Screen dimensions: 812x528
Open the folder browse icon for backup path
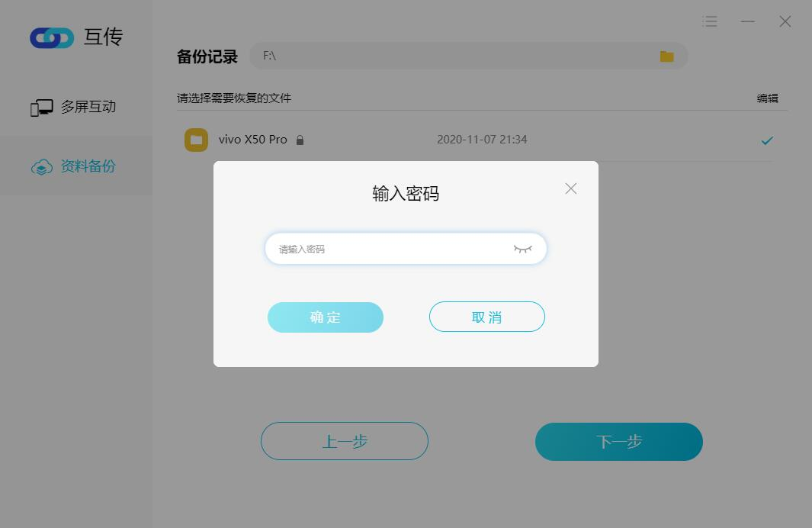click(666, 56)
